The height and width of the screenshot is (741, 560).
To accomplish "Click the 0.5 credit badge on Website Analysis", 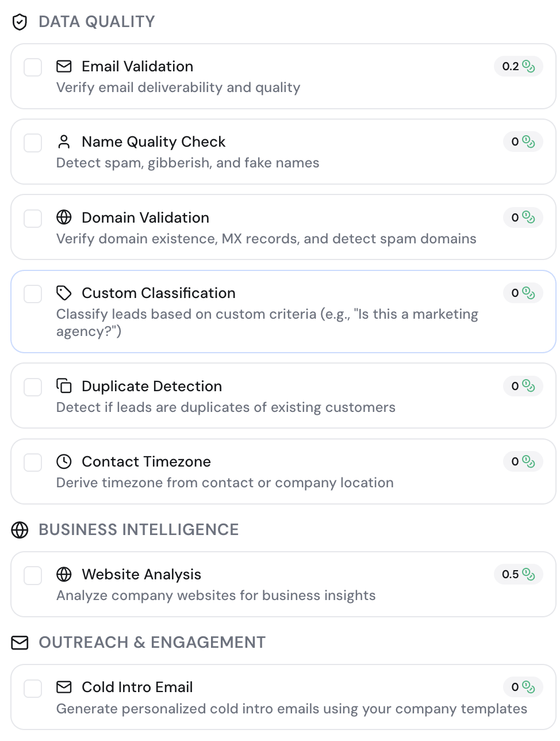I will tap(518, 574).
